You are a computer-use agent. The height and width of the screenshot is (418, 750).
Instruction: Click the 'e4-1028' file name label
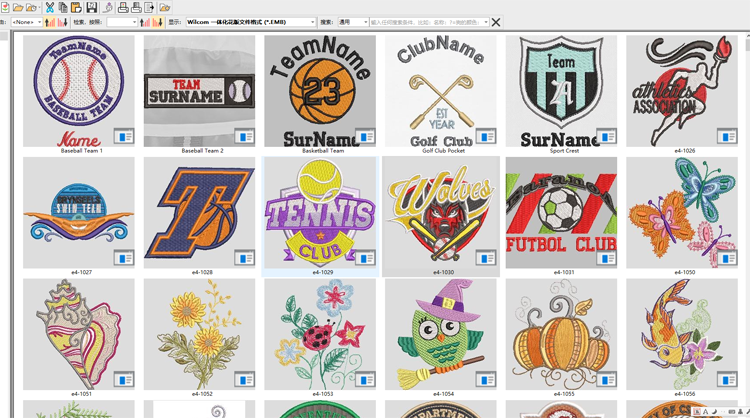coord(202,272)
